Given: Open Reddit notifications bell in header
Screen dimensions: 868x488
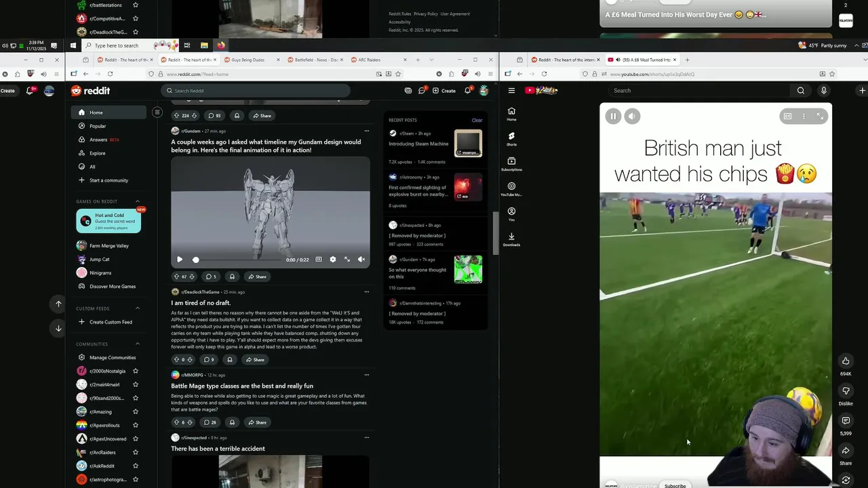Looking at the screenshot, I should (467, 91).
